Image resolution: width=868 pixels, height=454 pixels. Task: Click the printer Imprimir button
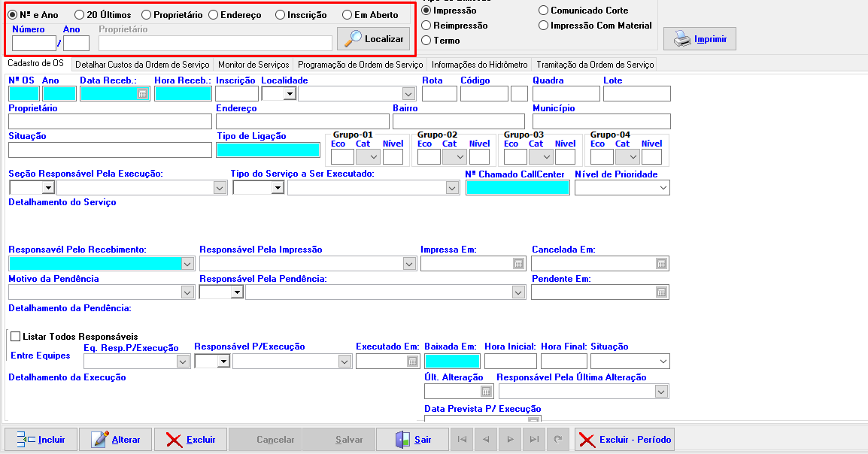click(x=700, y=39)
